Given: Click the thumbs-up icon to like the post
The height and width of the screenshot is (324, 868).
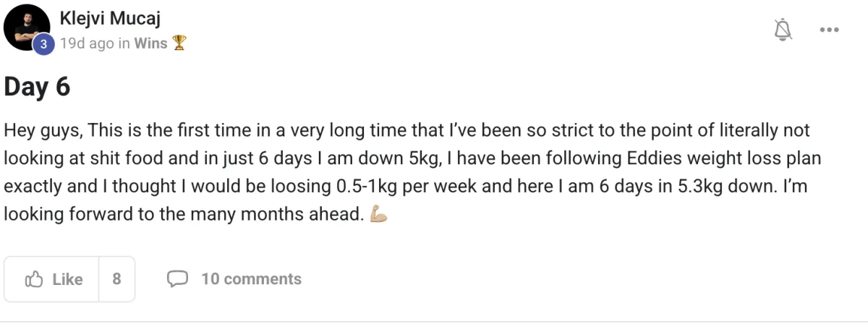Looking at the screenshot, I should pos(34,279).
